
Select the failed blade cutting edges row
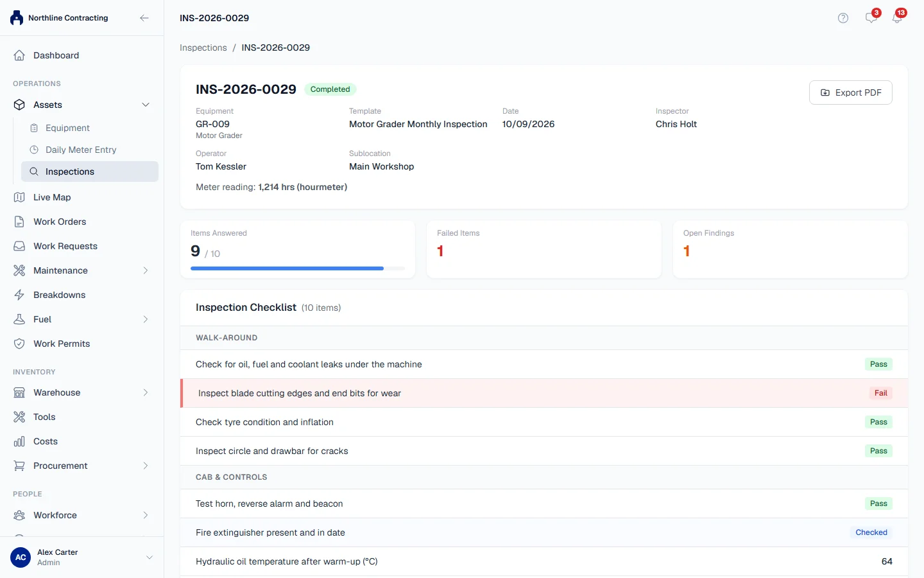point(544,393)
